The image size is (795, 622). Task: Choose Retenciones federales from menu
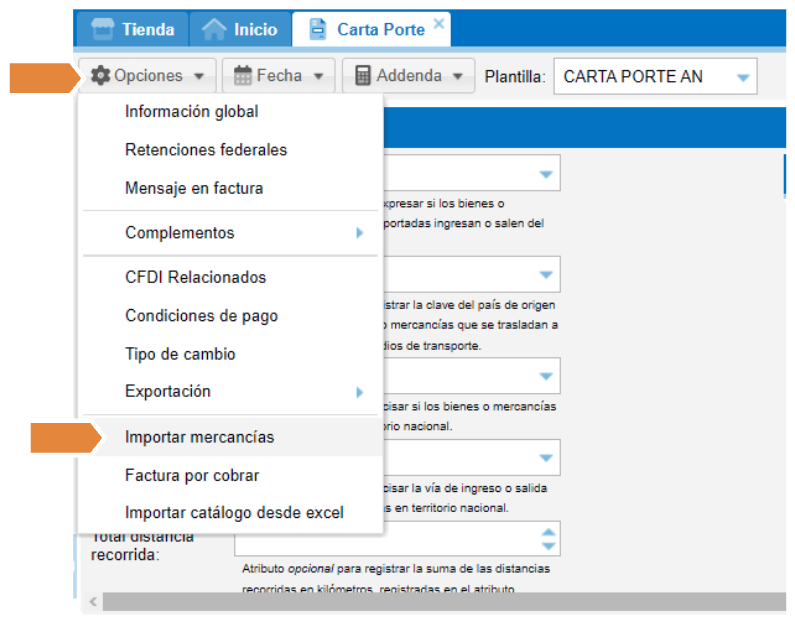coord(205,150)
